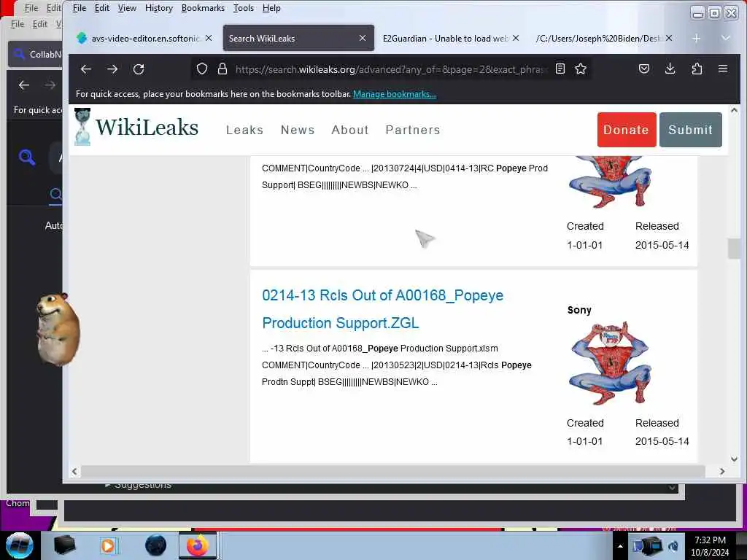Open the Firefox taskbar icon
This screenshot has width=747, height=560.
click(198, 545)
